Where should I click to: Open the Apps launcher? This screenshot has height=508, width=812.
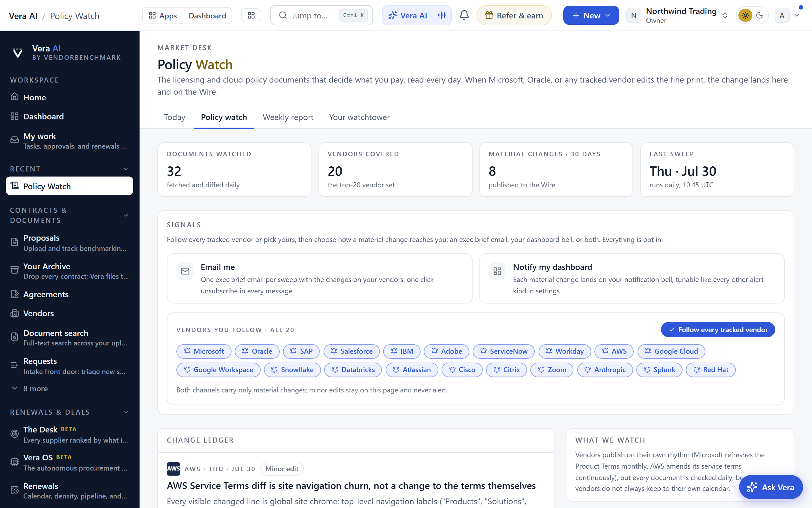coord(163,16)
